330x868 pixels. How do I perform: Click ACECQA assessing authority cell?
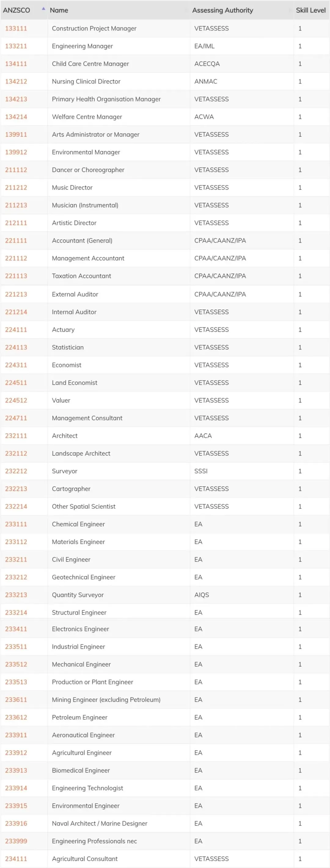point(207,64)
